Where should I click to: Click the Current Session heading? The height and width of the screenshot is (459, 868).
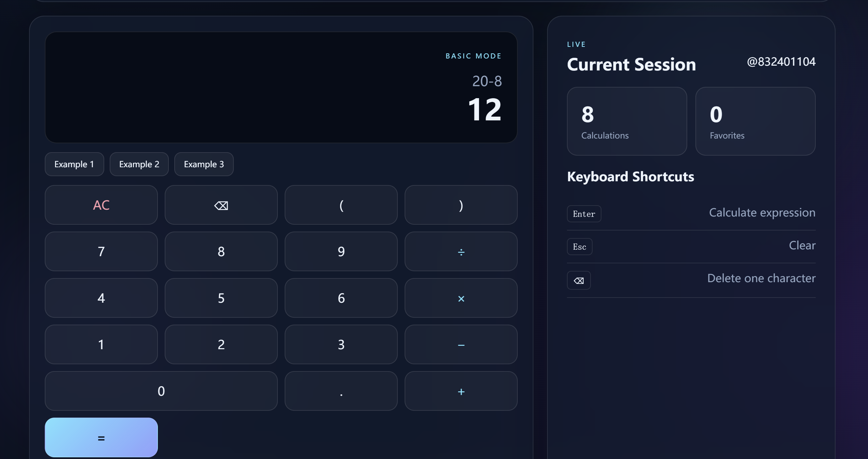(631, 64)
